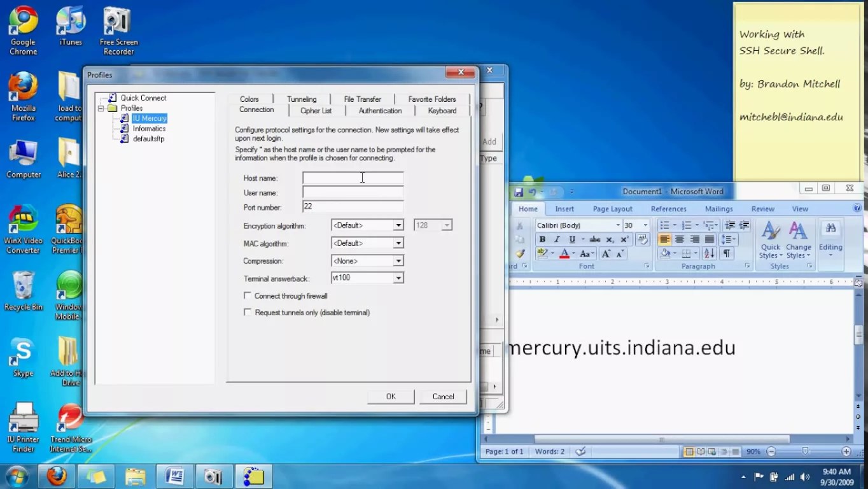Image resolution: width=868 pixels, height=489 pixels.
Task: Click the Host name input field
Action: tap(353, 178)
